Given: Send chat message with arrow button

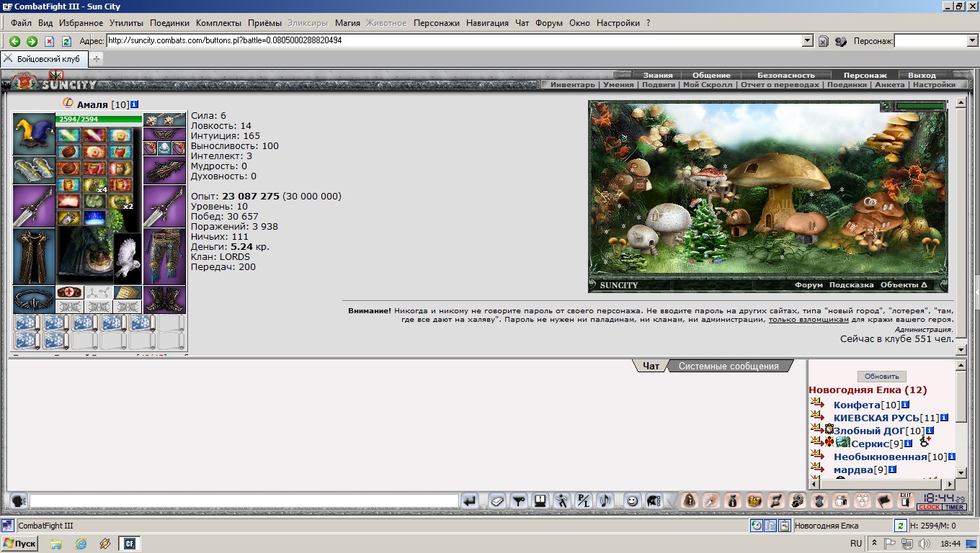Looking at the screenshot, I should pos(470,500).
